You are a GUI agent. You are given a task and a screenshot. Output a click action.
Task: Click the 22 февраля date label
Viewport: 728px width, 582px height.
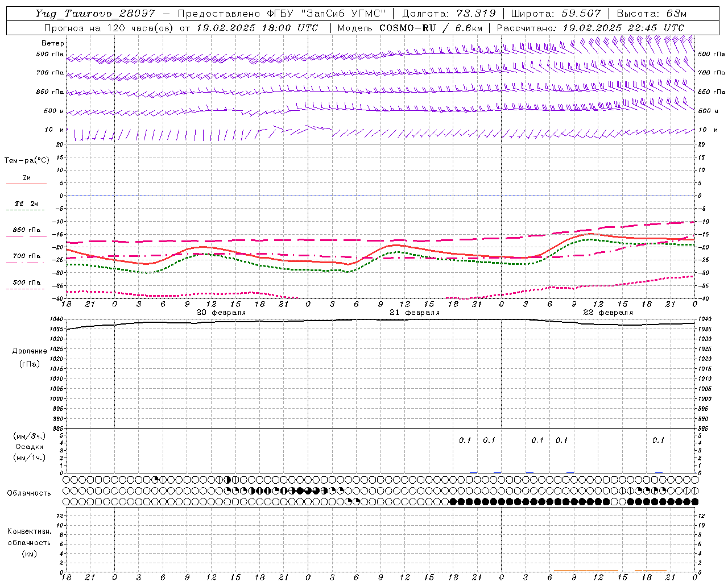[x=608, y=313]
